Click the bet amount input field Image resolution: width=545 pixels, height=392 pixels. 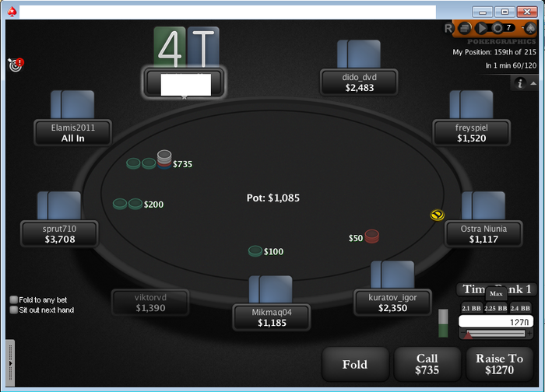pos(496,321)
